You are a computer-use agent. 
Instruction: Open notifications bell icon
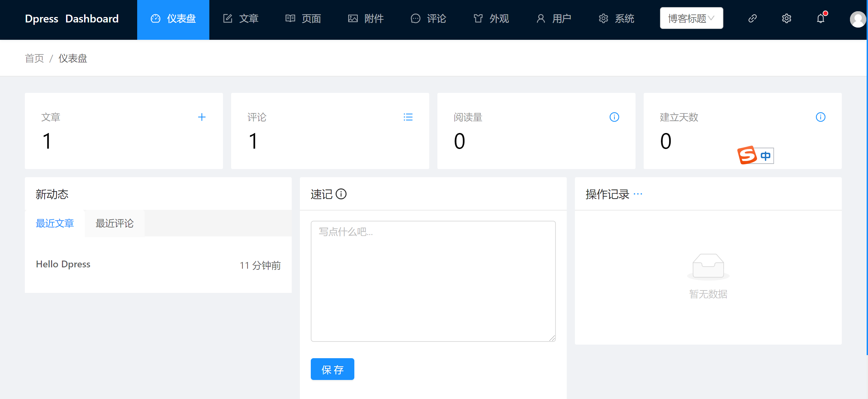(x=821, y=18)
